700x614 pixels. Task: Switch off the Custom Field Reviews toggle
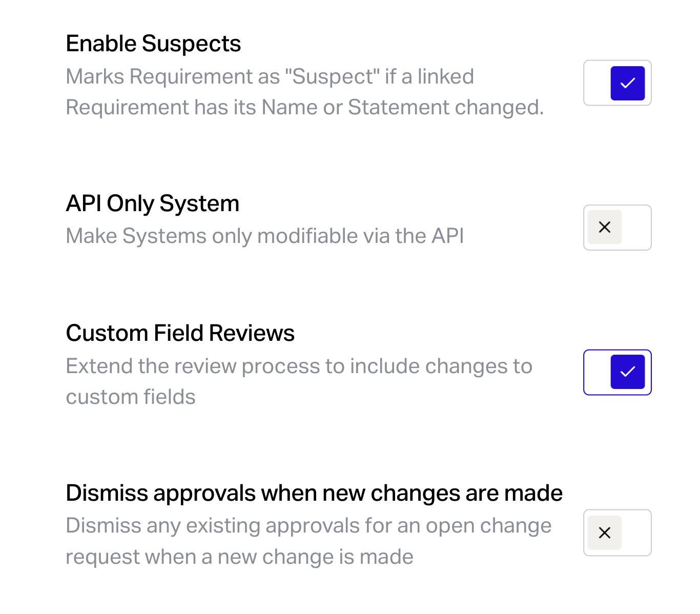[x=617, y=372]
